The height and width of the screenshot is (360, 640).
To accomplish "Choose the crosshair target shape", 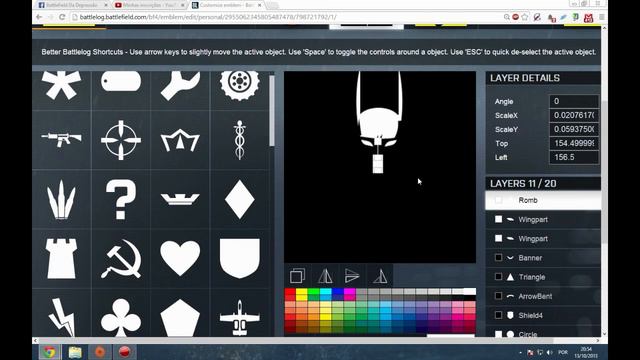I will tap(121, 140).
